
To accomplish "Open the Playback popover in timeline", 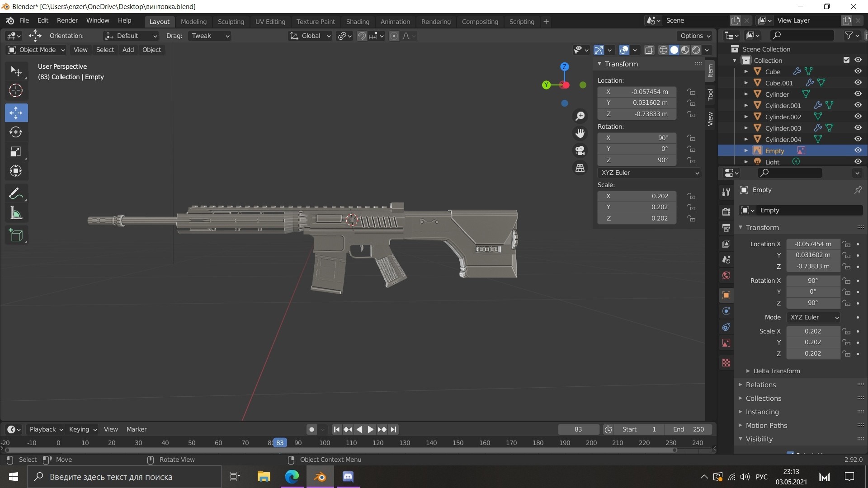I will [45, 429].
